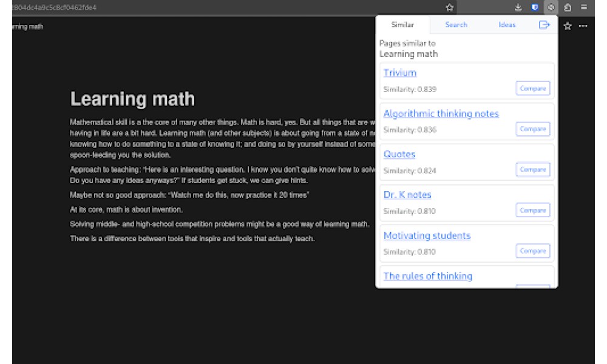Click the Similarity: 0.839 text
The height and width of the screenshot is (364, 607).
410,89
